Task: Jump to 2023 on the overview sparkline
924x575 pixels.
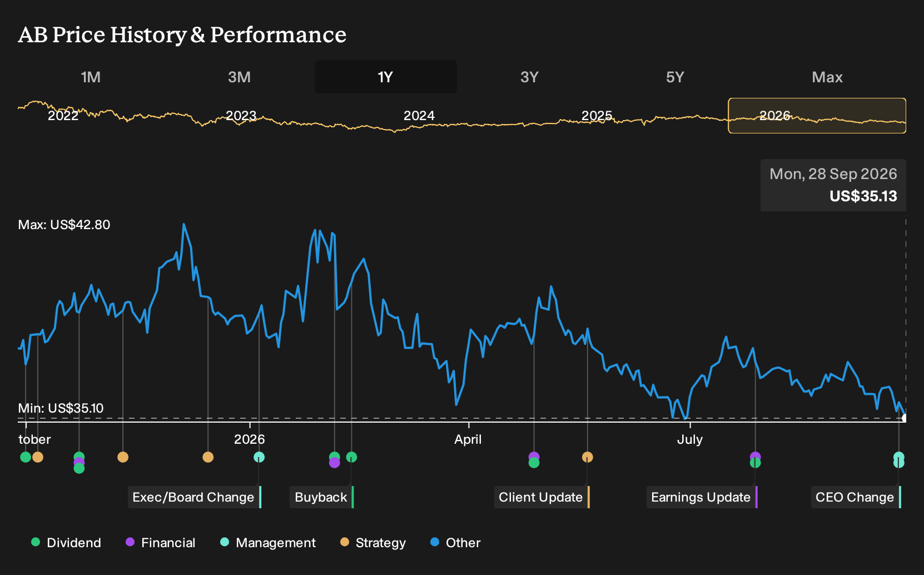Action: (241, 116)
